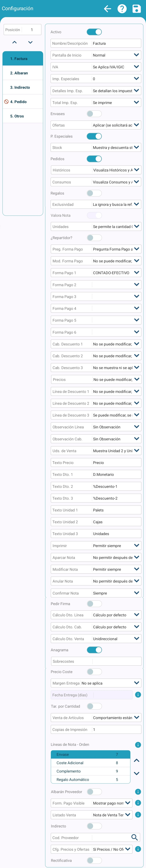Click the Nombre/Descripción text field

coord(116,43)
